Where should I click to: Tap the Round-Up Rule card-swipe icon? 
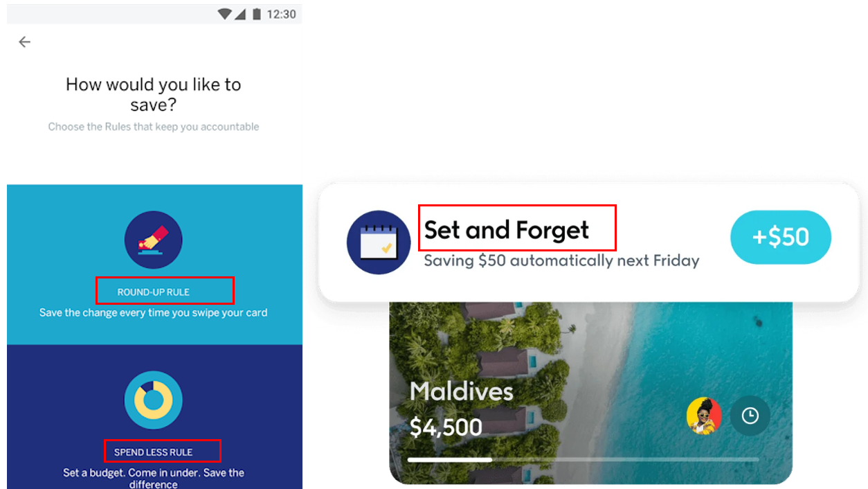[x=153, y=240]
